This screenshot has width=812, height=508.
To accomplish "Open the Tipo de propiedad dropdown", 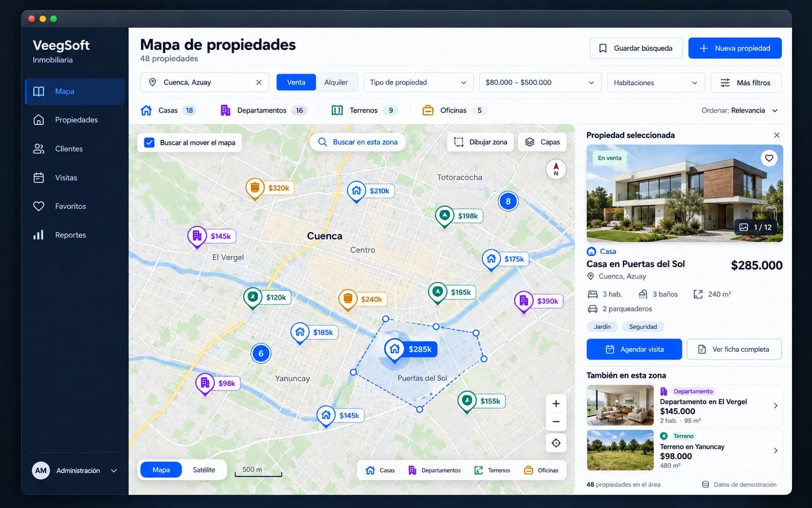I will coord(418,82).
